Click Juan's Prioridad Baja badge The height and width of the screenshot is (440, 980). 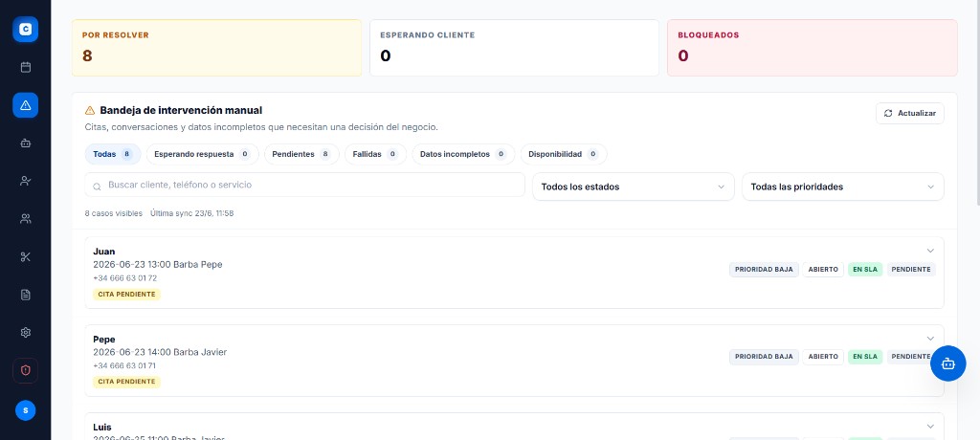click(x=764, y=270)
